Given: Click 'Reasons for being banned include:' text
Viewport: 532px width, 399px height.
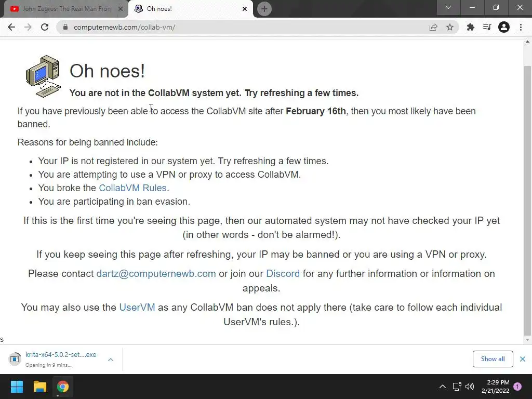Looking at the screenshot, I should point(87,142).
